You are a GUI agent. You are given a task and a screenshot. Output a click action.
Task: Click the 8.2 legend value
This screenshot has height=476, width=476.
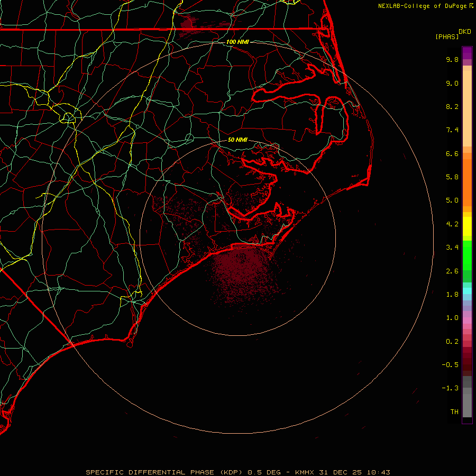[452, 106]
